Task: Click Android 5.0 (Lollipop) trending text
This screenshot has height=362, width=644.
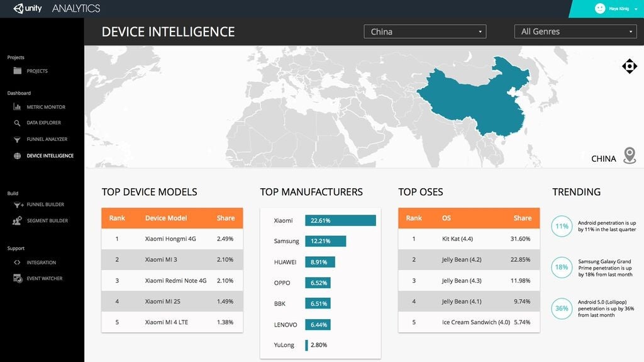Action: click(606, 308)
